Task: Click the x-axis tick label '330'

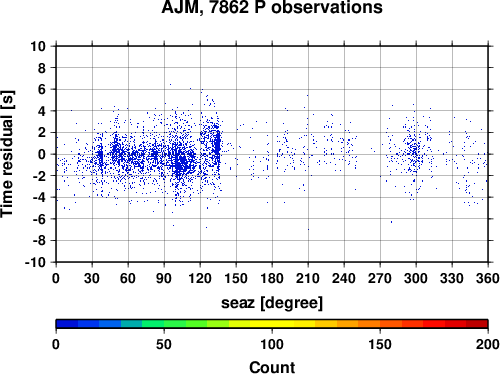Action: [452, 278]
